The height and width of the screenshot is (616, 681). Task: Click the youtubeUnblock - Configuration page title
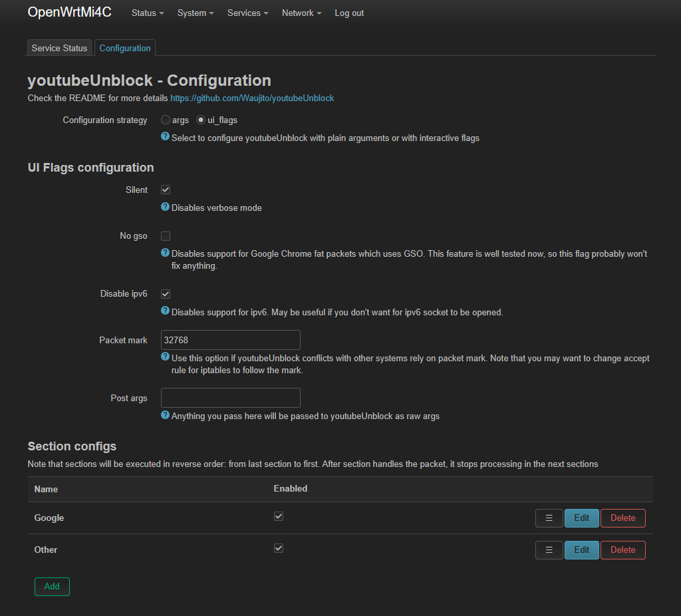point(150,80)
